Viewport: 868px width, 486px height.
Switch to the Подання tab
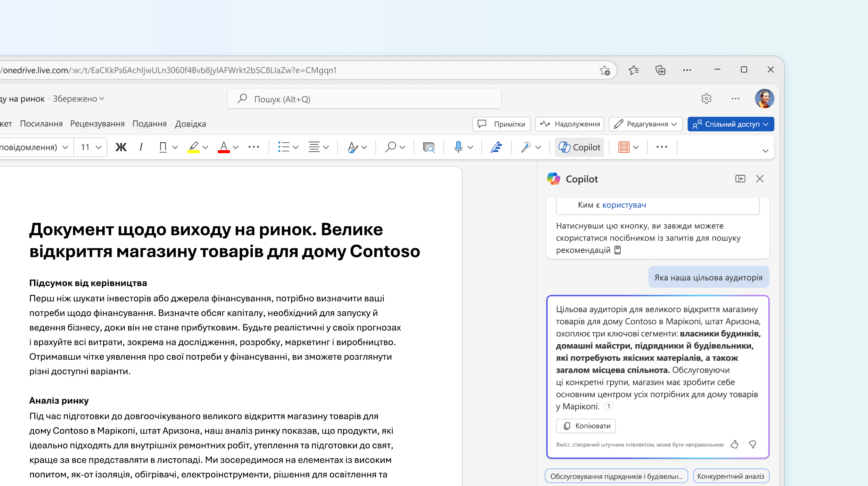point(150,124)
